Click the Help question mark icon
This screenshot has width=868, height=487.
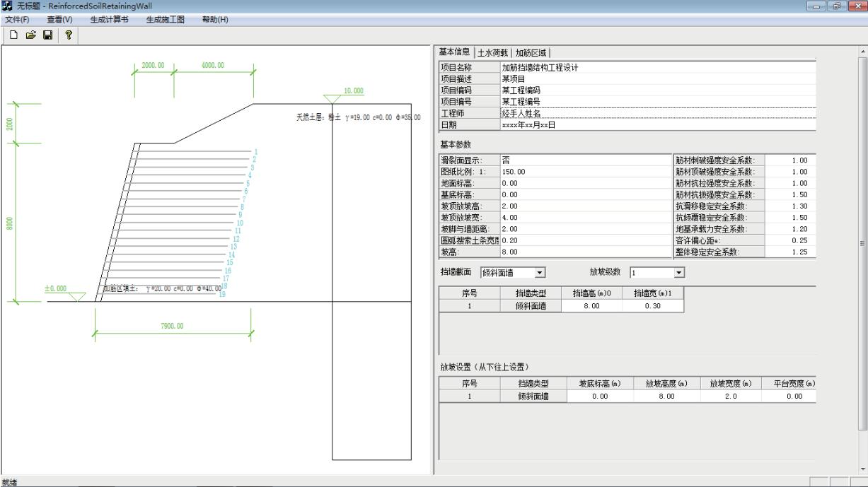click(x=69, y=35)
